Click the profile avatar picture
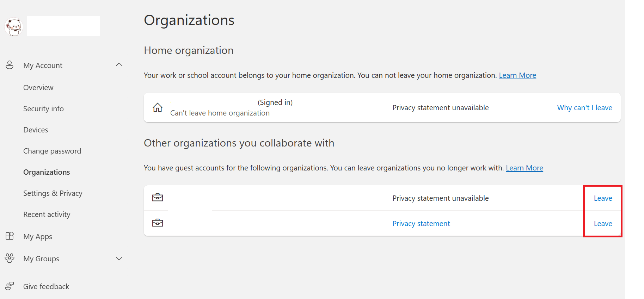This screenshot has height=299, width=644. pos(14,27)
